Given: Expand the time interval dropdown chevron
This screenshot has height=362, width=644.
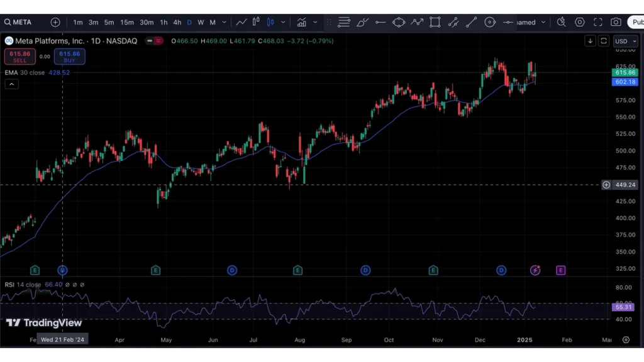Looking at the screenshot, I should (x=225, y=22).
